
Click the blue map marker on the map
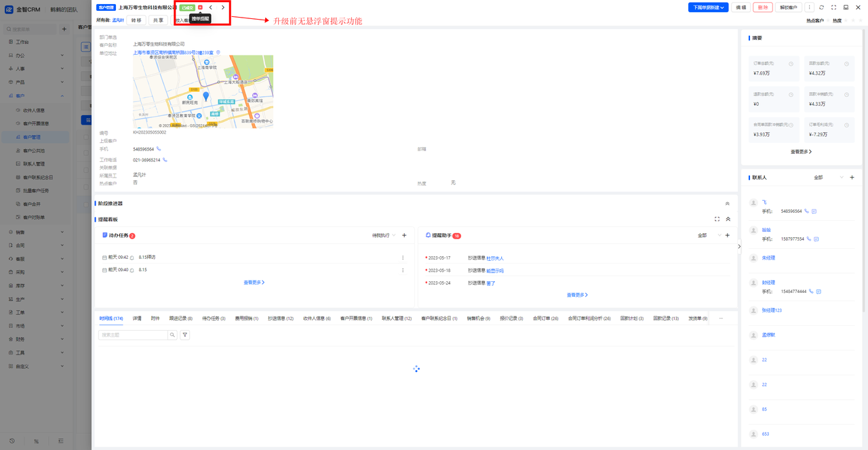click(206, 97)
